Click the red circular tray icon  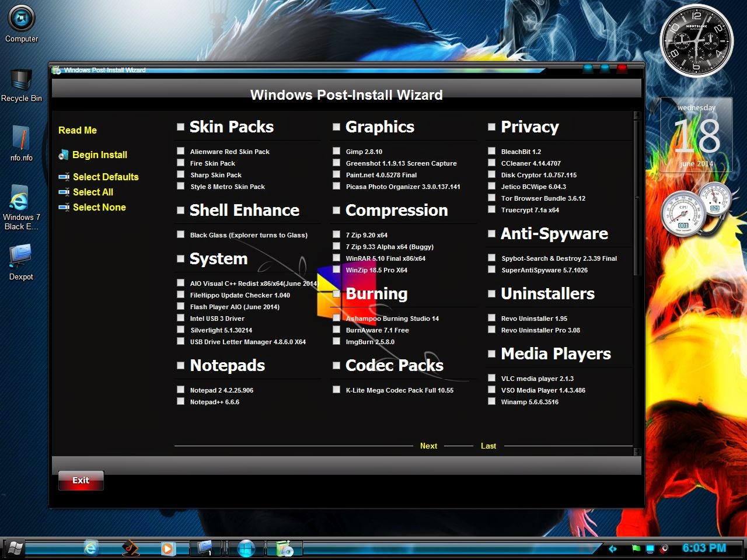[664, 548]
